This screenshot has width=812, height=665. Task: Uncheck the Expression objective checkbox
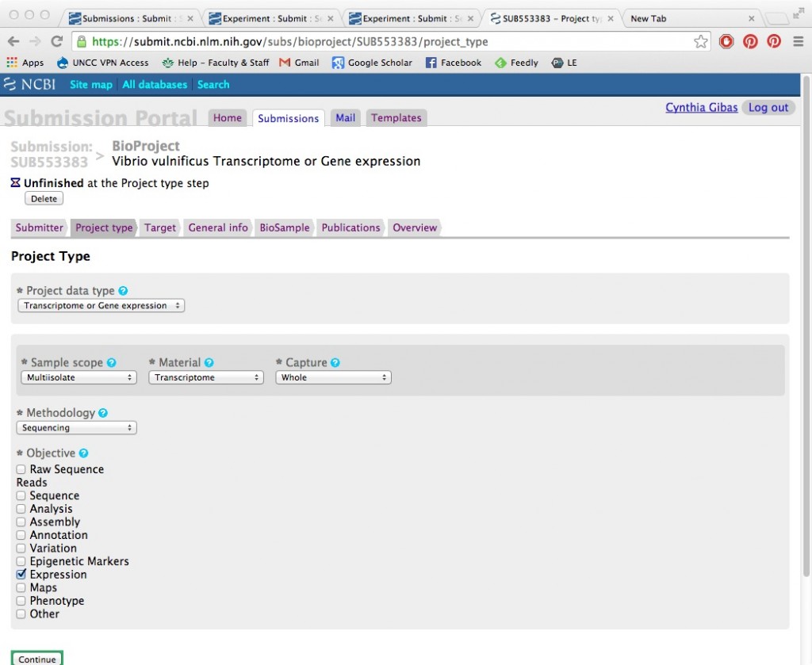pyautogui.click(x=21, y=575)
